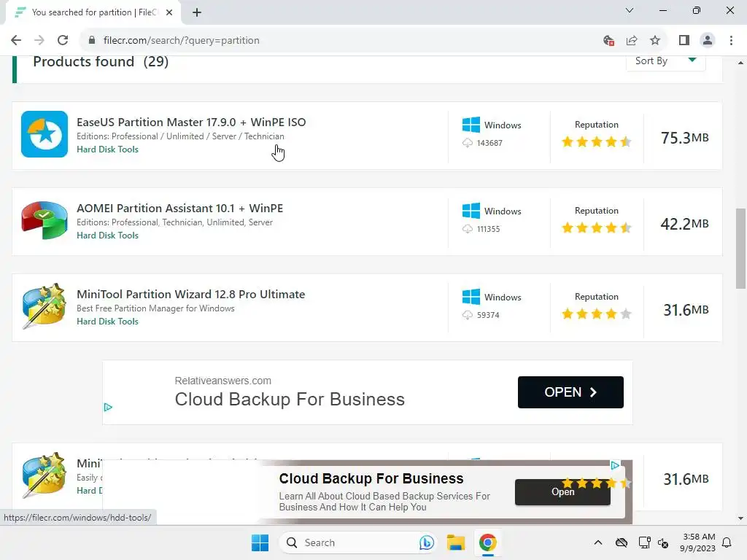Expand the Sort By dropdown

coord(665,61)
